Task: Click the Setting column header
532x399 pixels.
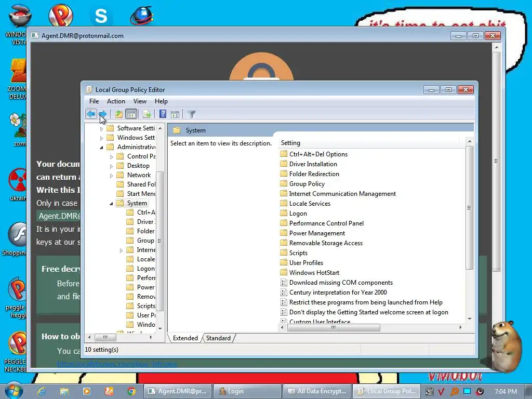Action: point(369,143)
